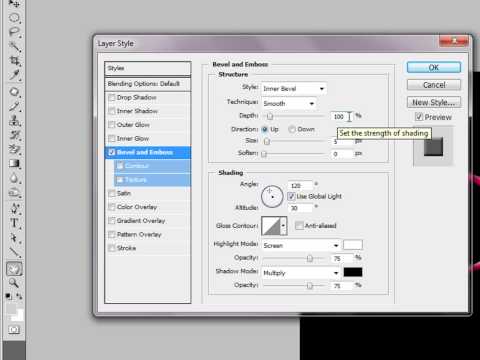Click the Size slider handle

(x=267, y=141)
